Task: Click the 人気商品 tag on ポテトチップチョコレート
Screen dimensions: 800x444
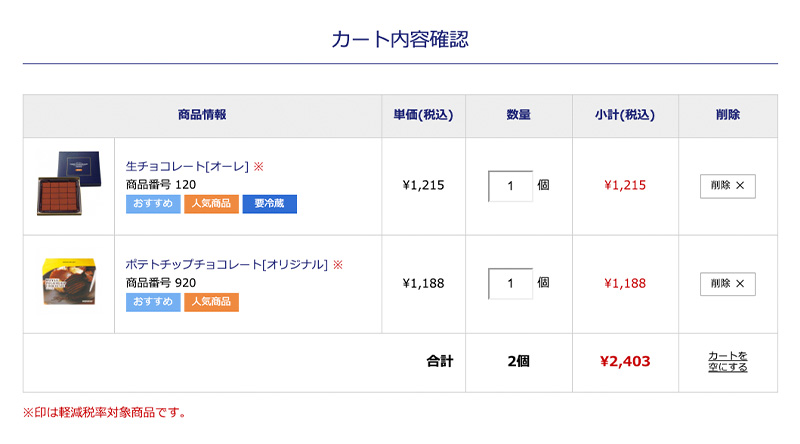Action: 211,302
